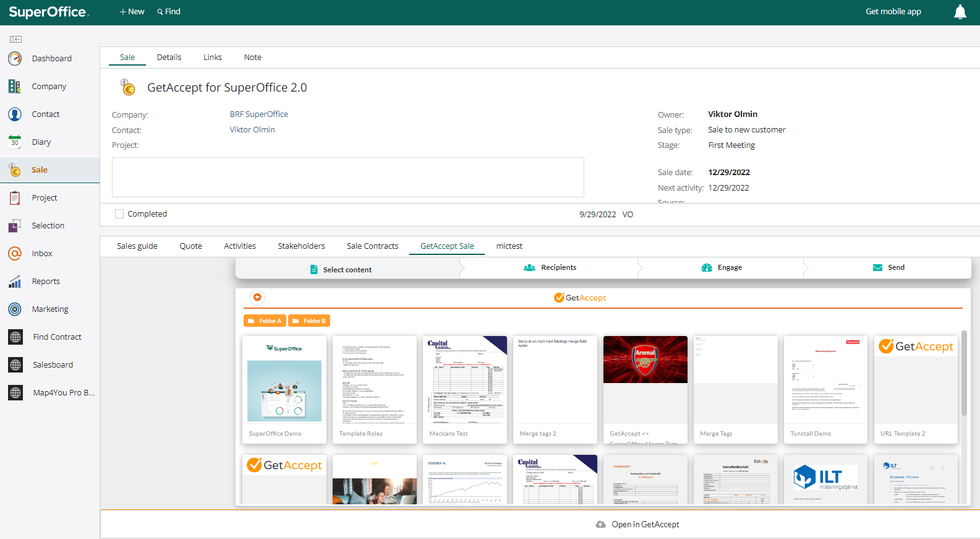The height and width of the screenshot is (539, 980).
Task: Click the template list vertical scrollbar
Action: pos(963,373)
